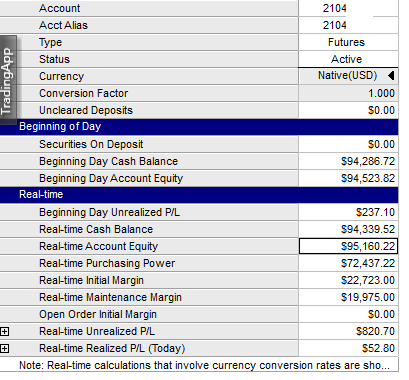409x380 pixels.
Task: Open the Native(USD) currency dropdown arrow
Action: click(391, 76)
